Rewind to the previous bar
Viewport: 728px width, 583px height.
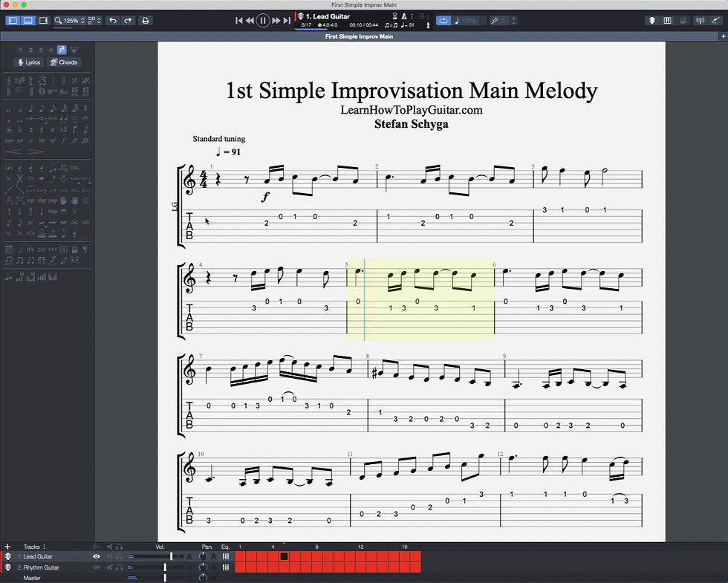point(250,21)
